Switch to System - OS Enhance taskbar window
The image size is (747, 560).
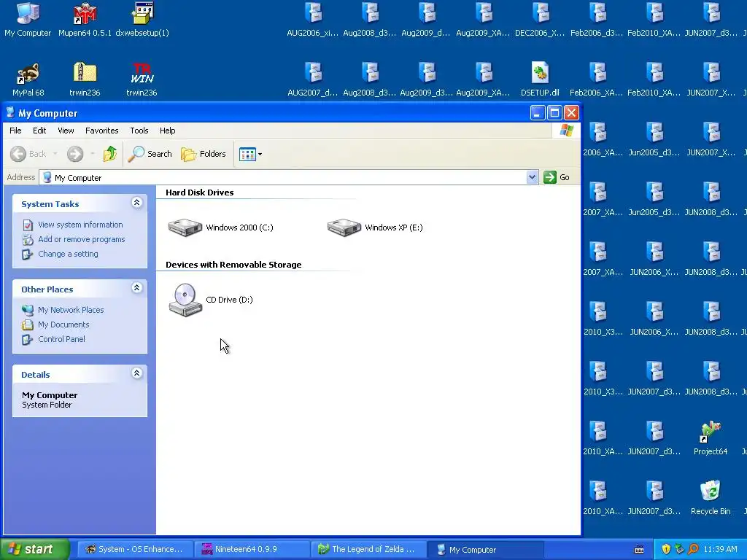135,550
